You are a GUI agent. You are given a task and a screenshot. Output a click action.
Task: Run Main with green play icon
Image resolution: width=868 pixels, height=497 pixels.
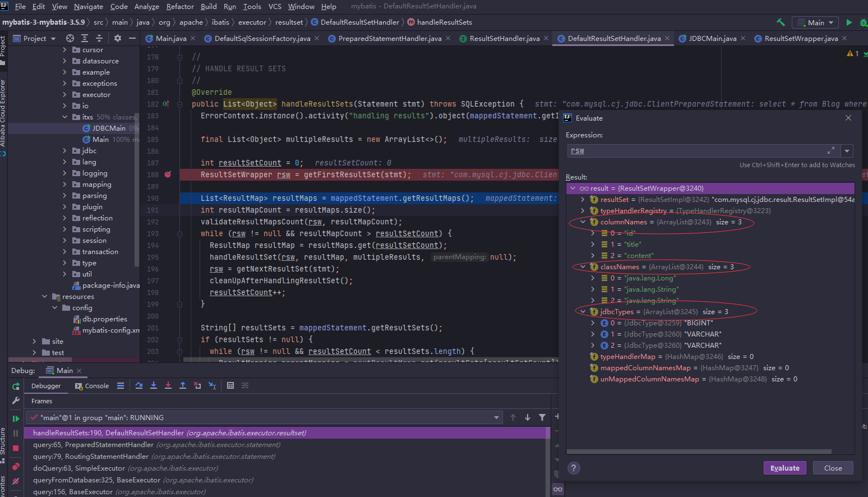tap(849, 22)
